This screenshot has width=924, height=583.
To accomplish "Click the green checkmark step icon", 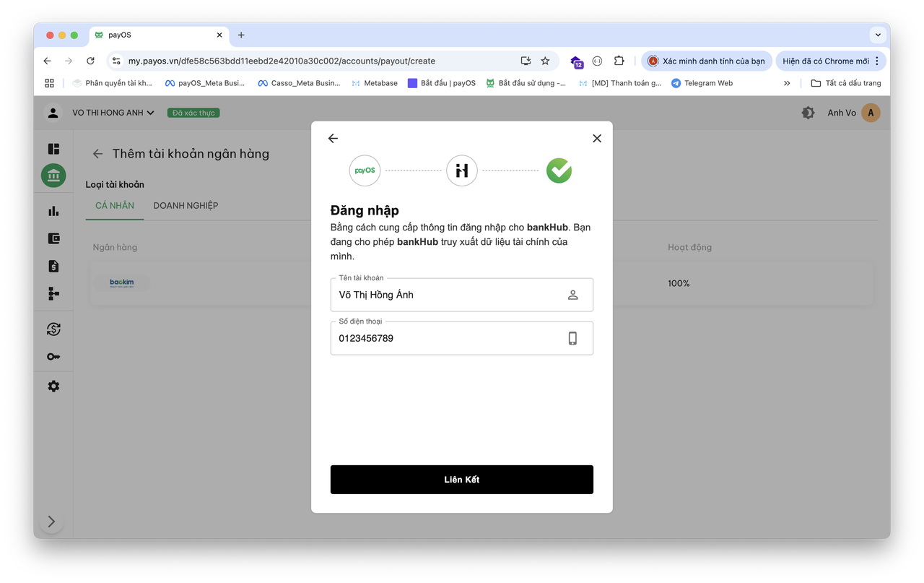I will coord(559,170).
